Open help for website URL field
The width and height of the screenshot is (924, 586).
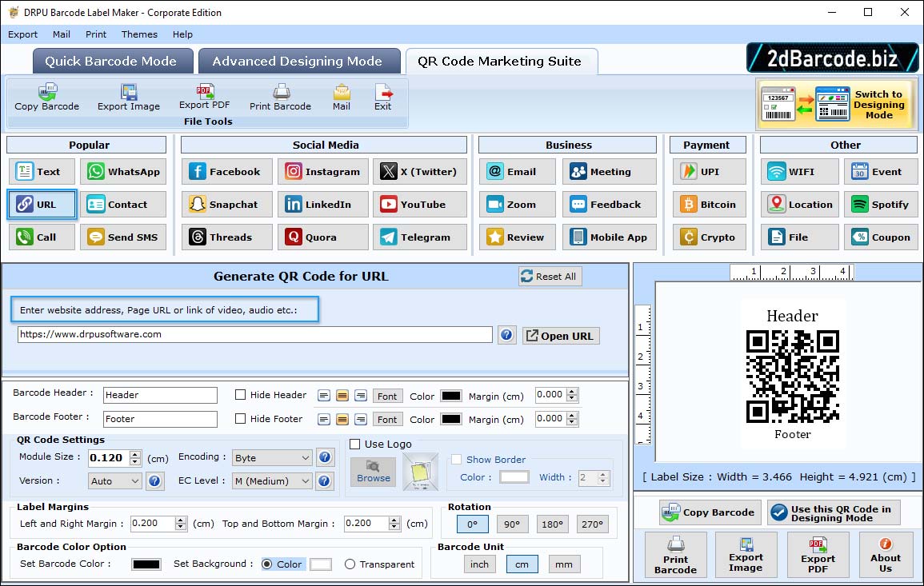tap(506, 335)
